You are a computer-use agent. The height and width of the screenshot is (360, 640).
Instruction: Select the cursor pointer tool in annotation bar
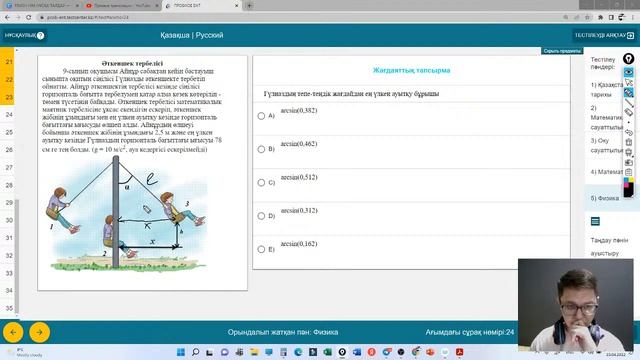click(x=629, y=83)
